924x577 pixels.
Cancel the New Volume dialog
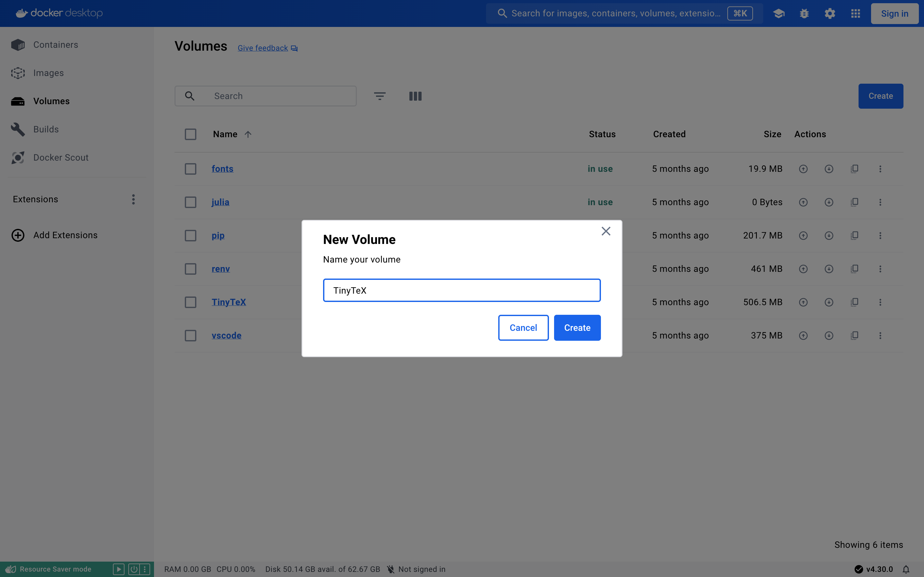(x=523, y=328)
